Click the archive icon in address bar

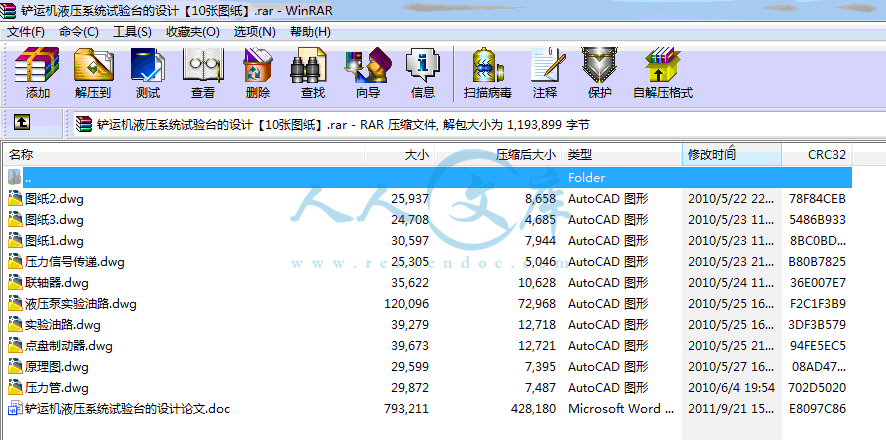point(83,124)
